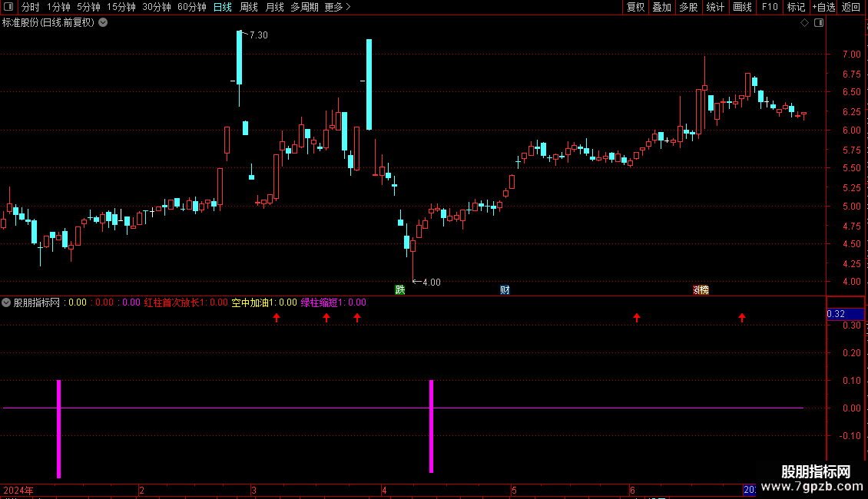This screenshot has width=868, height=499.
Task: Select the 1分钟 period
Action: pos(58,7)
